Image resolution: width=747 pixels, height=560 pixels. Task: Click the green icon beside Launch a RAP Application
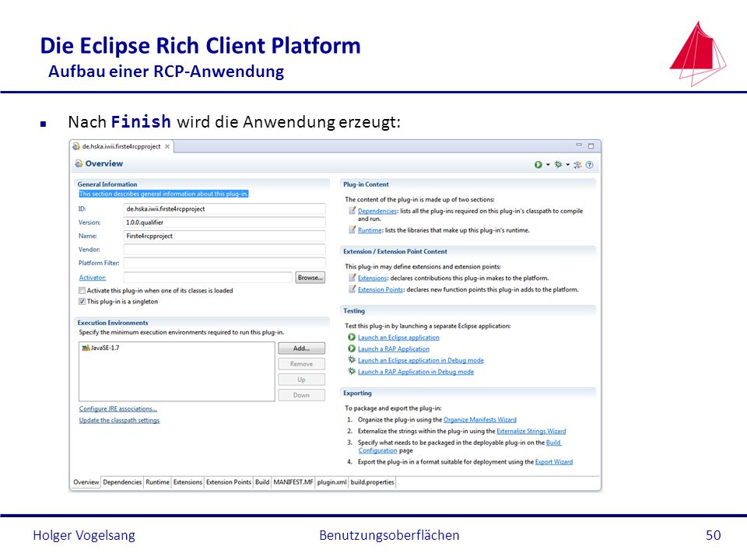(x=352, y=348)
